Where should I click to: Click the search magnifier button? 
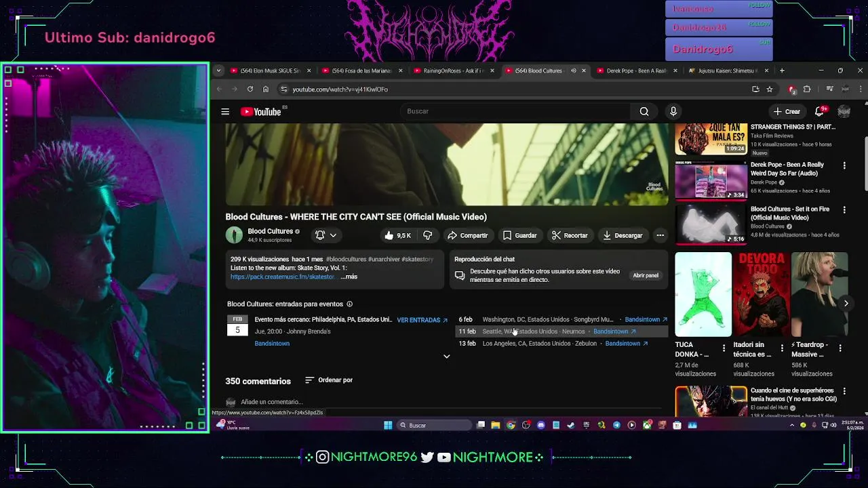tap(644, 111)
